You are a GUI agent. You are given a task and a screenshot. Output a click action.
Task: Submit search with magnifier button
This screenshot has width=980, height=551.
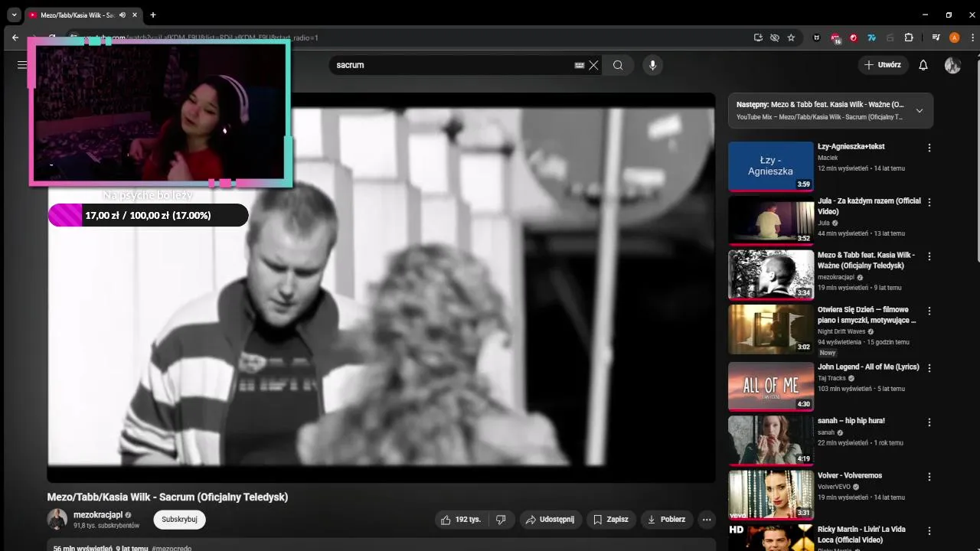[618, 65]
